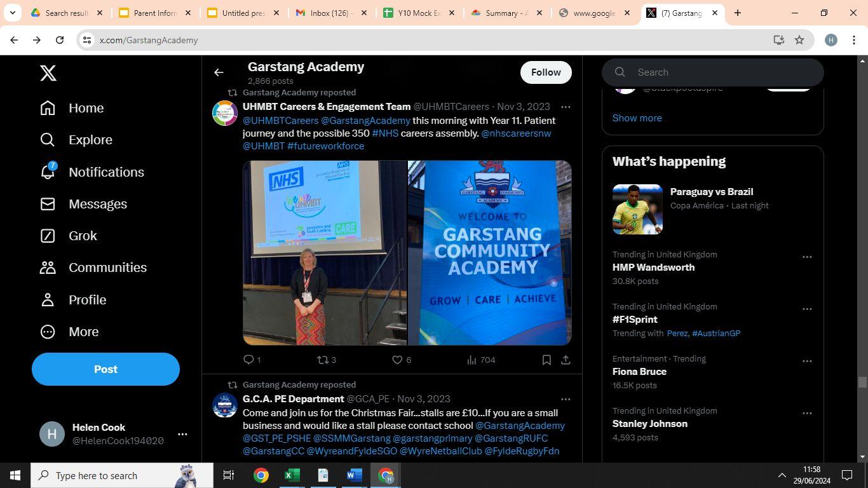Open Task View on the taskbar

tap(229, 475)
